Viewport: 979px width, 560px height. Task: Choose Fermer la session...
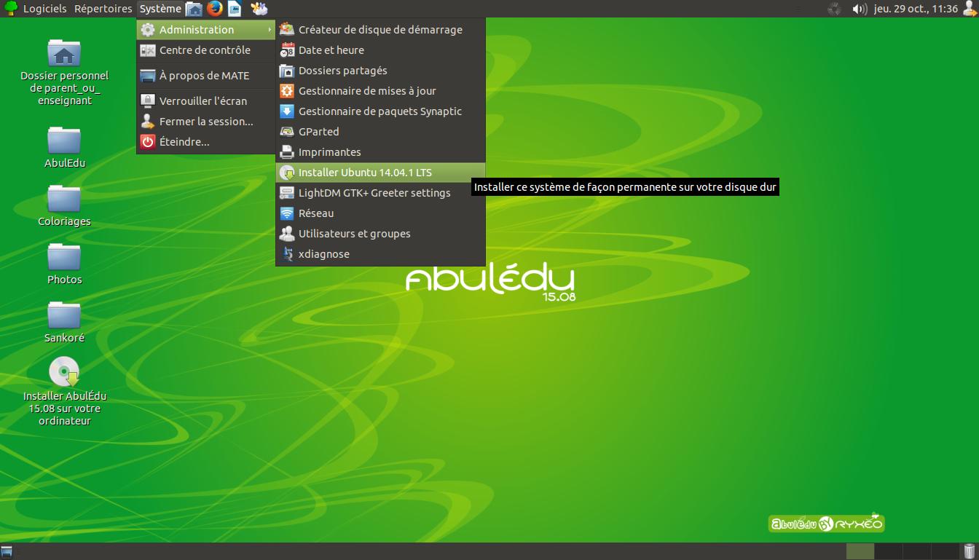click(x=206, y=122)
